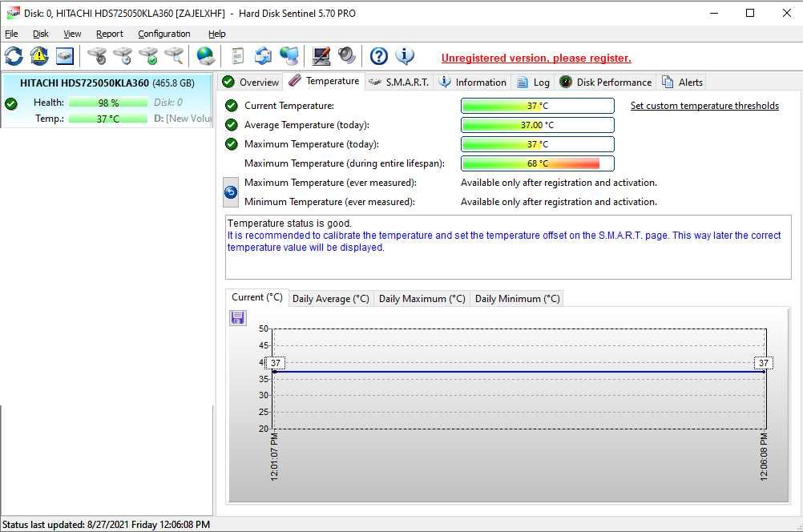This screenshot has height=532, width=803.
Task: Open the text report document icon
Action: click(x=238, y=56)
